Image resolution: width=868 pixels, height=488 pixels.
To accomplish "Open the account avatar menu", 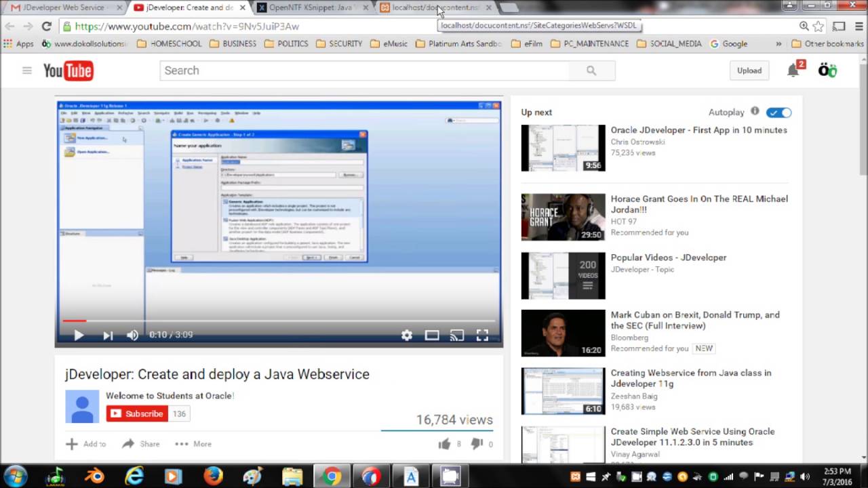I will coord(827,70).
